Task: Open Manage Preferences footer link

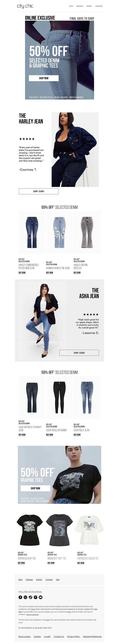Action: tap(92, 637)
